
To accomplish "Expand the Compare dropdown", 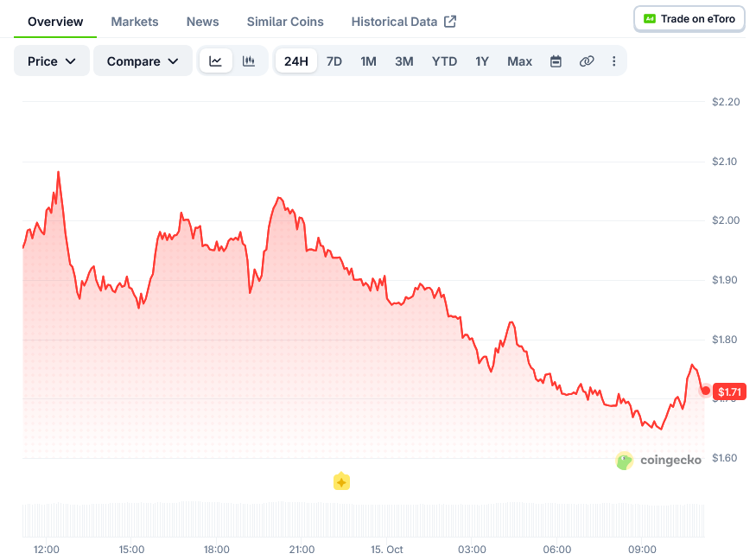I will click(143, 60).
